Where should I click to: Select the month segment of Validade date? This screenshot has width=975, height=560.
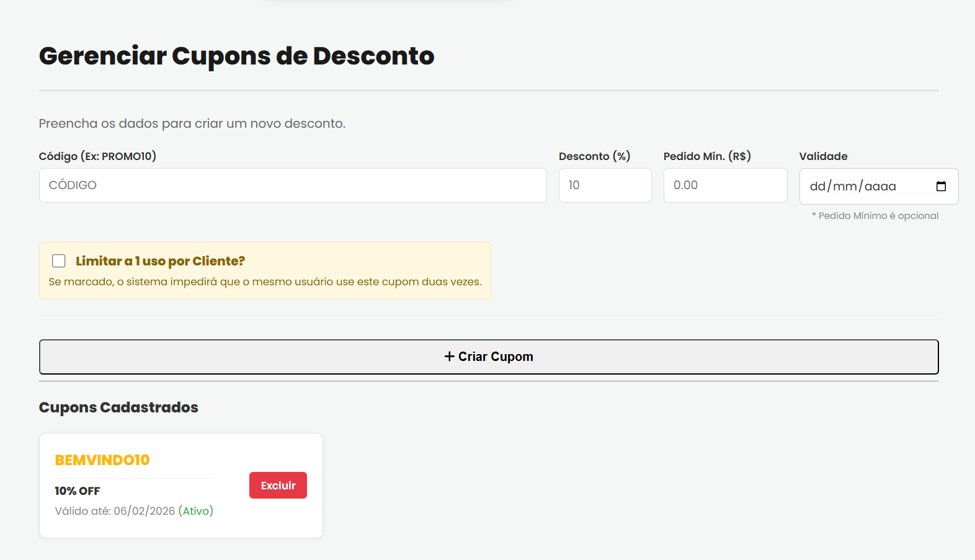845,186
